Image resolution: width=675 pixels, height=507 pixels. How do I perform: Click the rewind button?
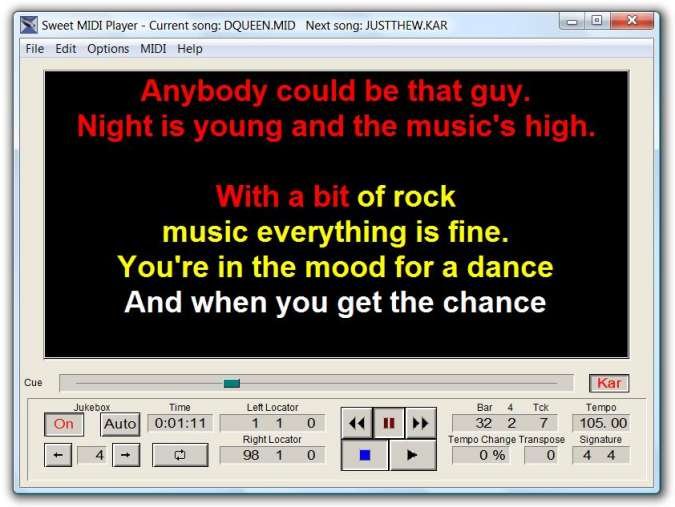357,423
